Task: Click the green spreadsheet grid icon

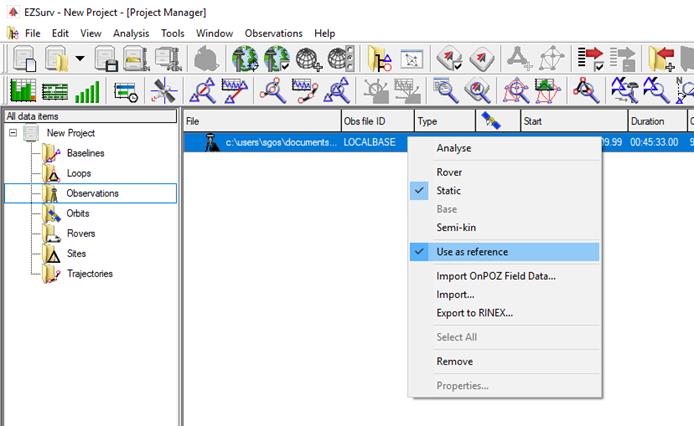Action: point(55,92)
